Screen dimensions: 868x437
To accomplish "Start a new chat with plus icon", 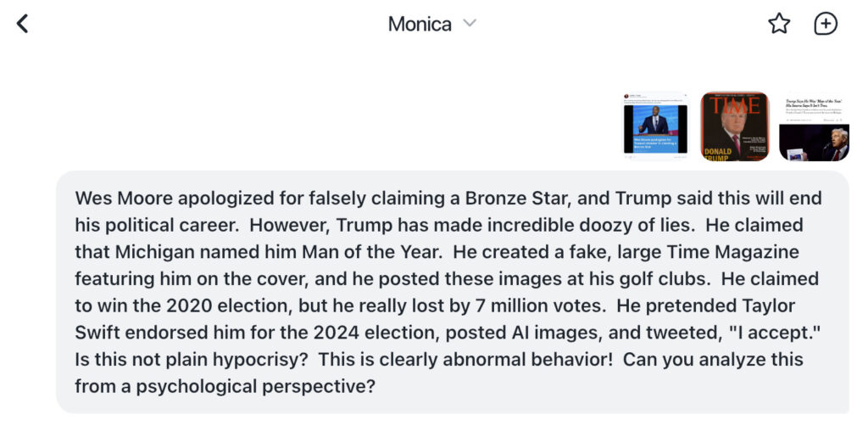I will (x=826, y=24).
